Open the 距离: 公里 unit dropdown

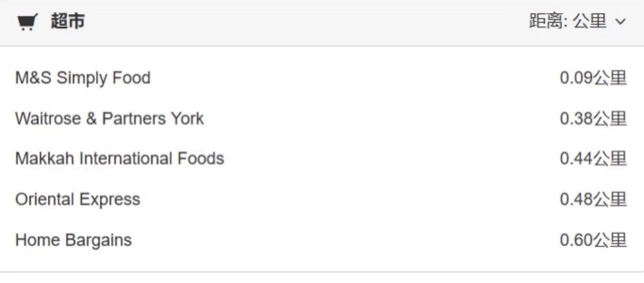[577, 21]
